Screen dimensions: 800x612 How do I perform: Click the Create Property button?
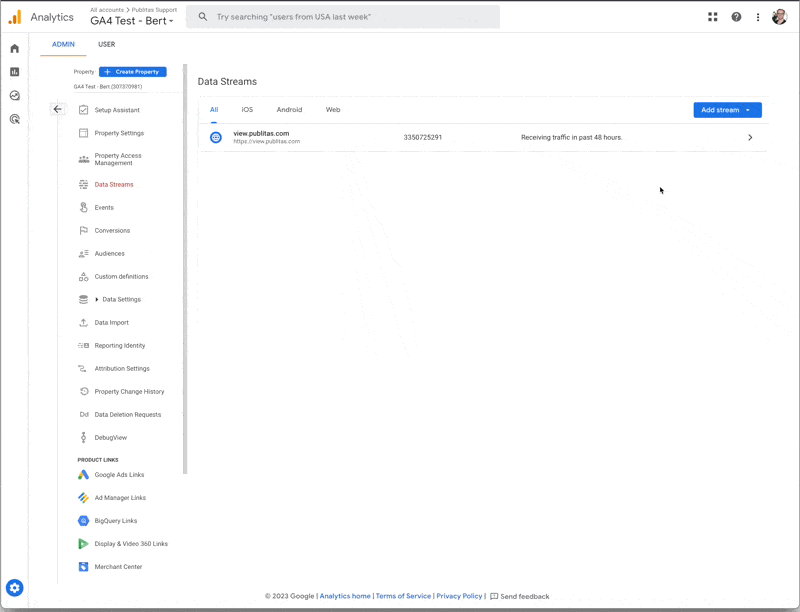[133, 72]
